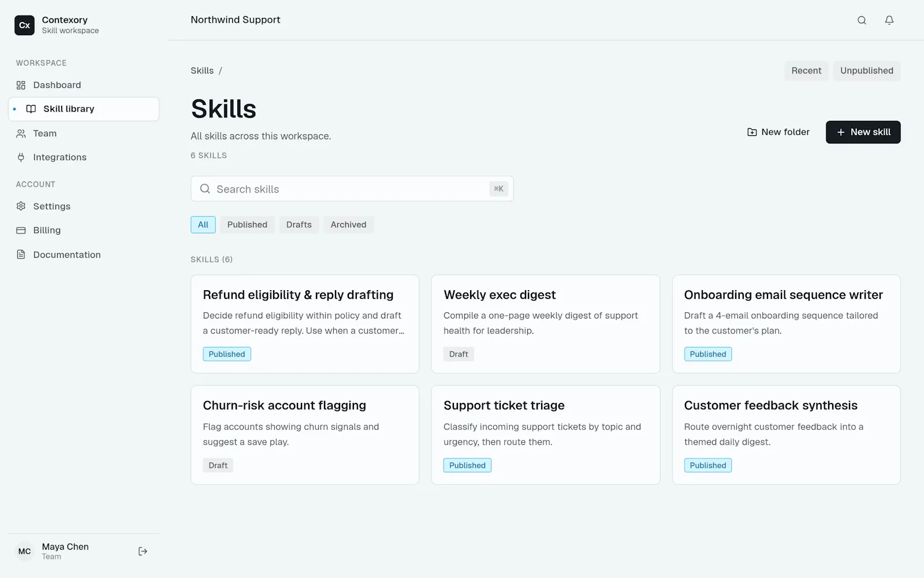Image resolution: width=924 pixels, height=578 pixels.
Task: Click the log out icon beside Maya Chen
Action: 143,551
